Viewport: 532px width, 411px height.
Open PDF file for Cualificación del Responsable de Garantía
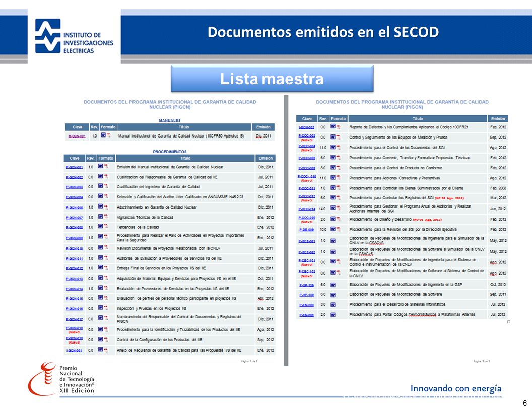pos(106,177)
